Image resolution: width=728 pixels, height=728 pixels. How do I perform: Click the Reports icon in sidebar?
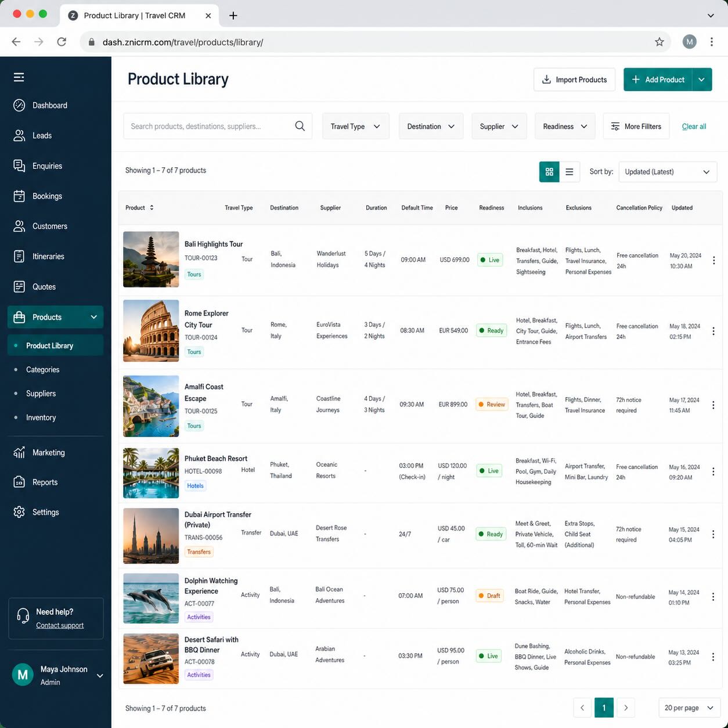click(x=19, y=482)
